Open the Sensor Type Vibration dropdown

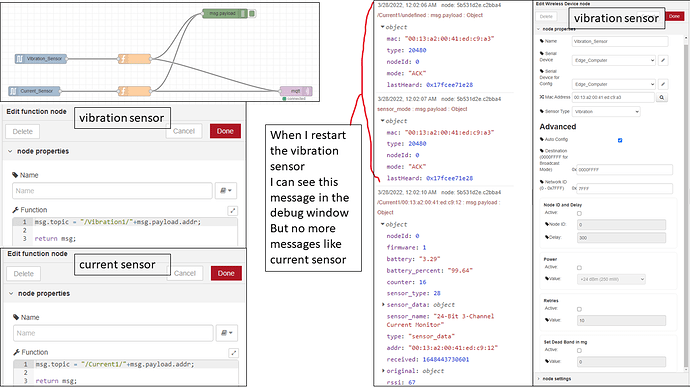606,112
